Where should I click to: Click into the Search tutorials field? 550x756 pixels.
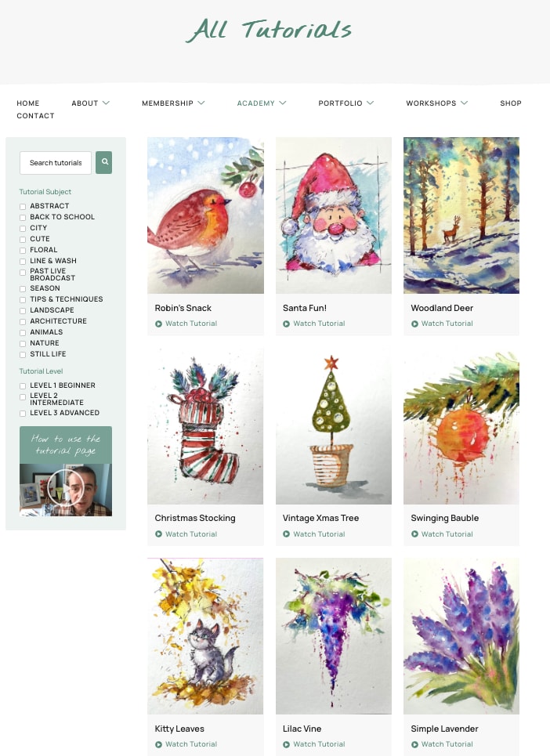(x=56, y=163)
